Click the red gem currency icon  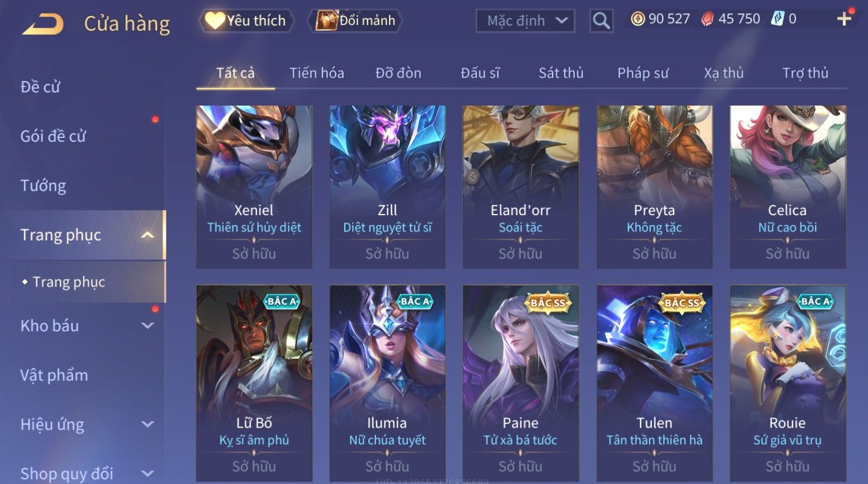point(707,19)
